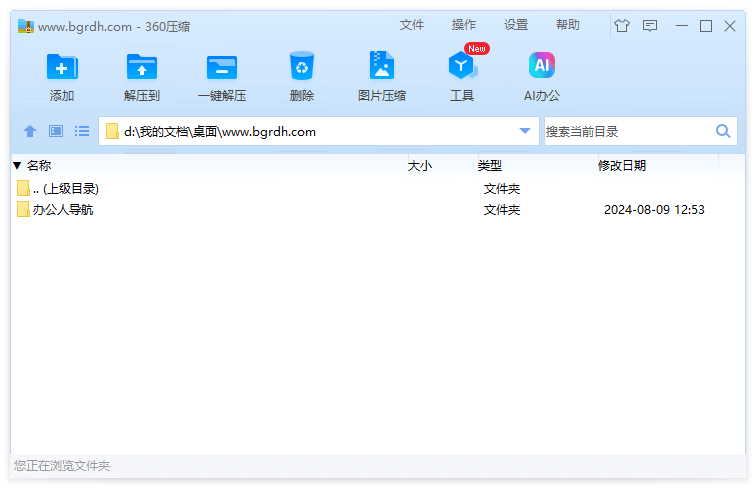This screenshot has height=488, width=756.
Task: Click the 删除 (Delete) trash icon
Action: click(302, 68)
